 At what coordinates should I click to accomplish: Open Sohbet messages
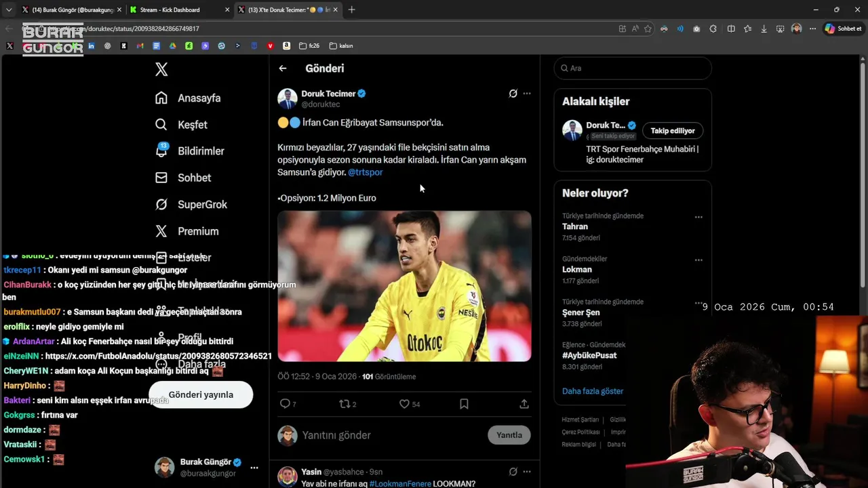[x=183, y=178]
